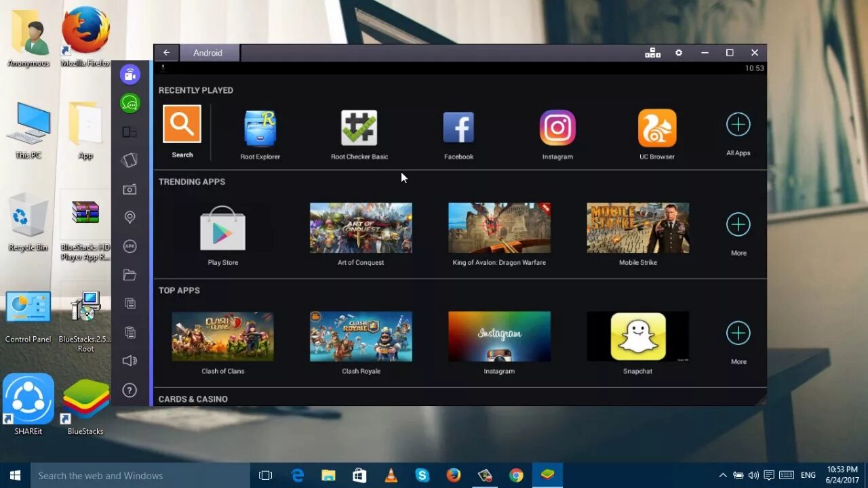The image size is (868, 488).
Task: Open the copy tool in the sidebar
Action: [x=130, y=303]
